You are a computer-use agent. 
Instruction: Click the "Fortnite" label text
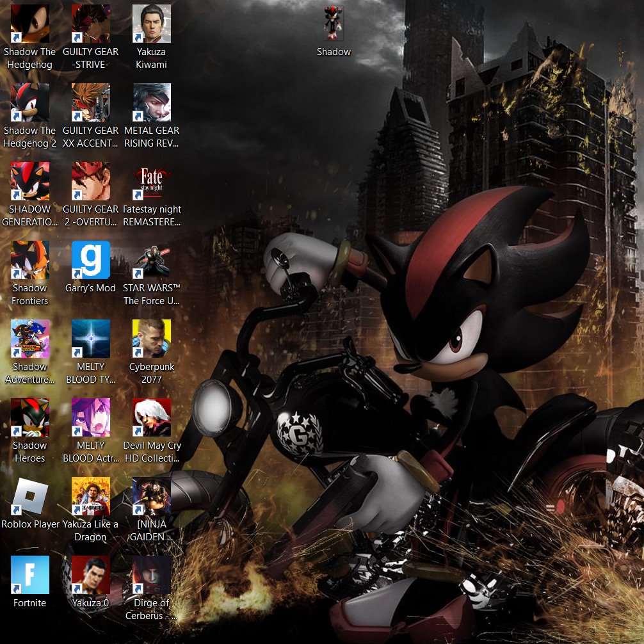point(29,603)
